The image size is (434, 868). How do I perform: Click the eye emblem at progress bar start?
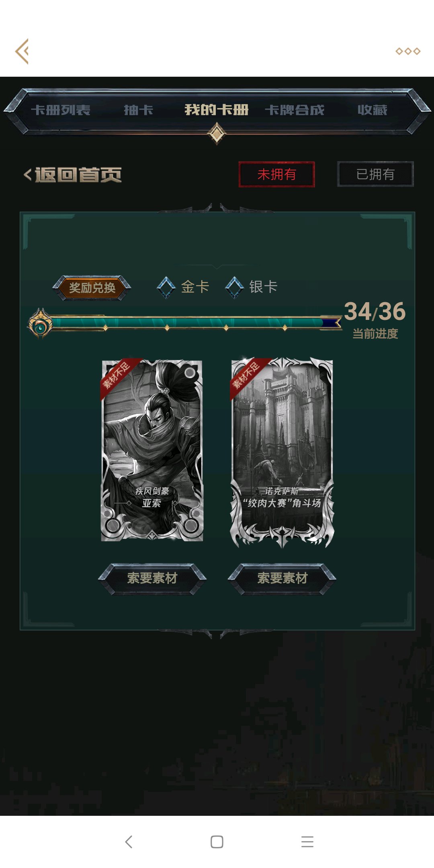tap(40, 325)
